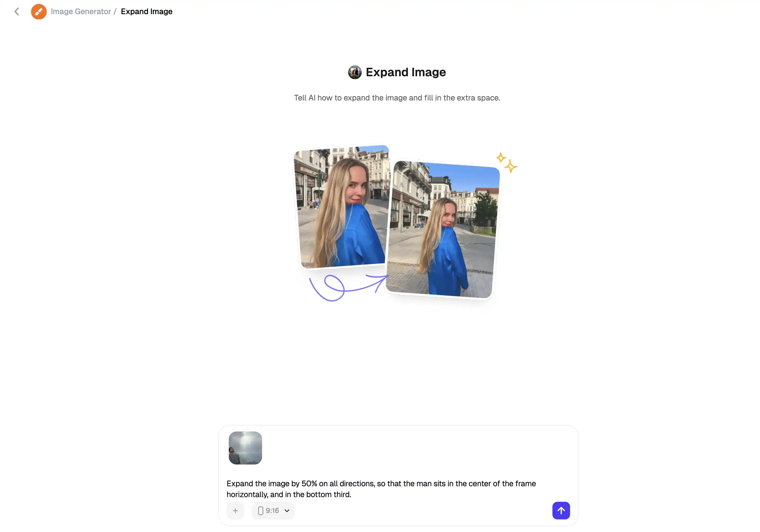Click the 'Tell AI how to expand' subtitle
This screenshot has height=532, width=760.
click(397, 98)
